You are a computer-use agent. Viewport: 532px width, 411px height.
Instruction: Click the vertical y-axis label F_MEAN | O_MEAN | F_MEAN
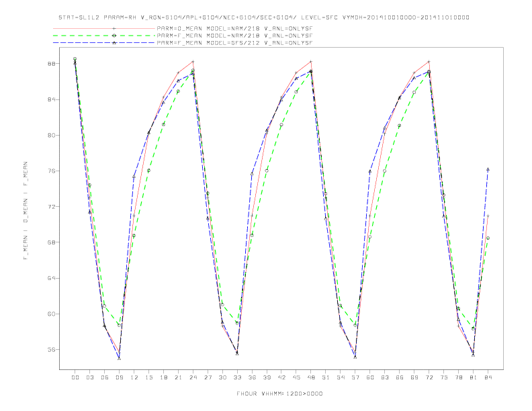tap(26, 211)
